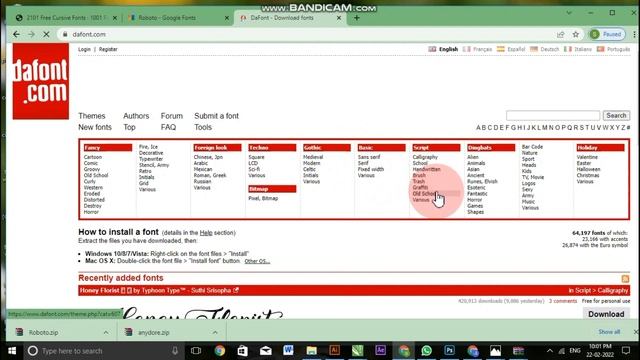Click Show all downloads
The height and width of the screenshot is (360, 640).
point(609,332)
